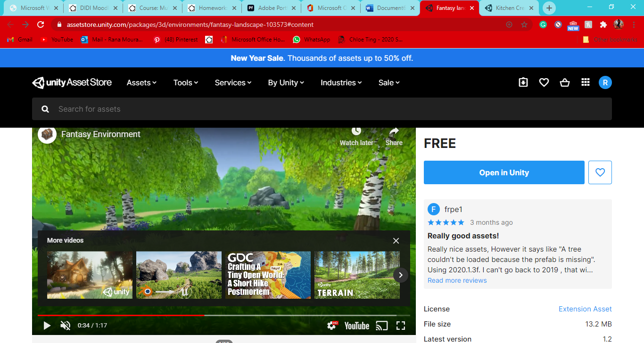Open the shopping cart icon

pyautogui.click(x=565, y=82)
